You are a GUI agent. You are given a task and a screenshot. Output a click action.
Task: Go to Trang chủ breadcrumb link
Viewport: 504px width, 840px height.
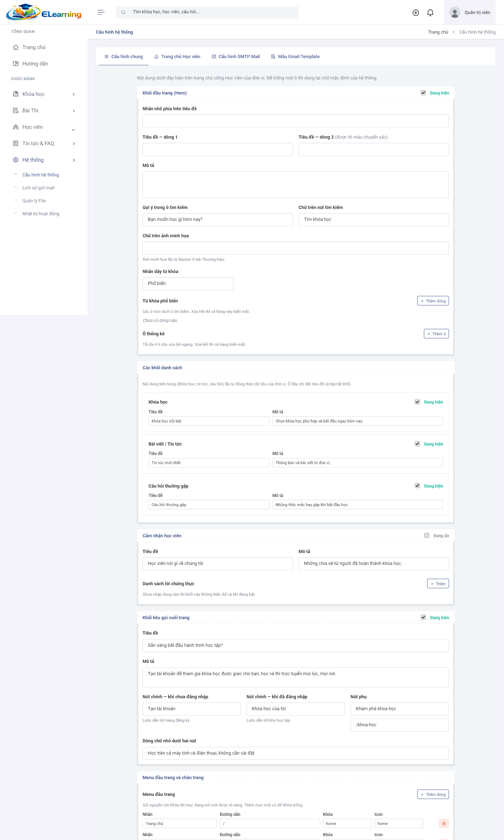438,32
